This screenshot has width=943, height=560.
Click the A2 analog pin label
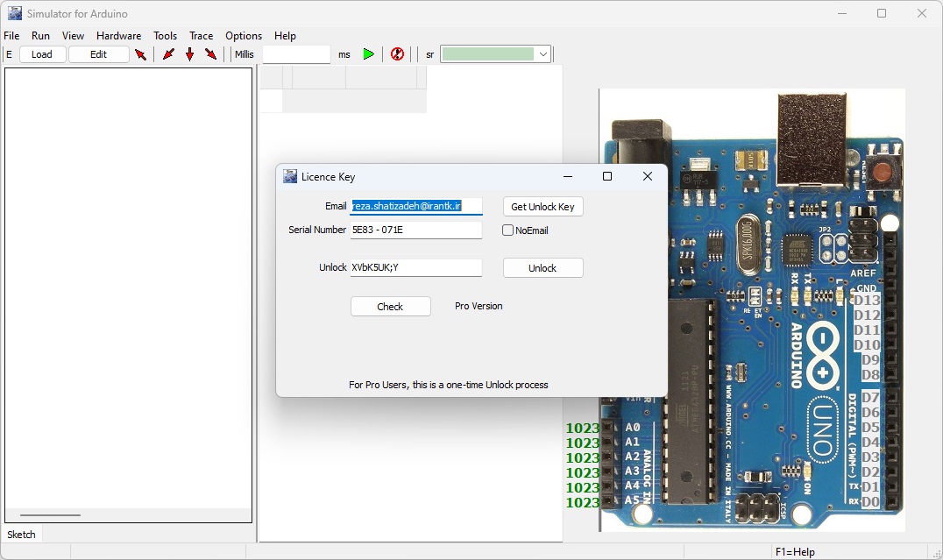click(x=632, y=457)
